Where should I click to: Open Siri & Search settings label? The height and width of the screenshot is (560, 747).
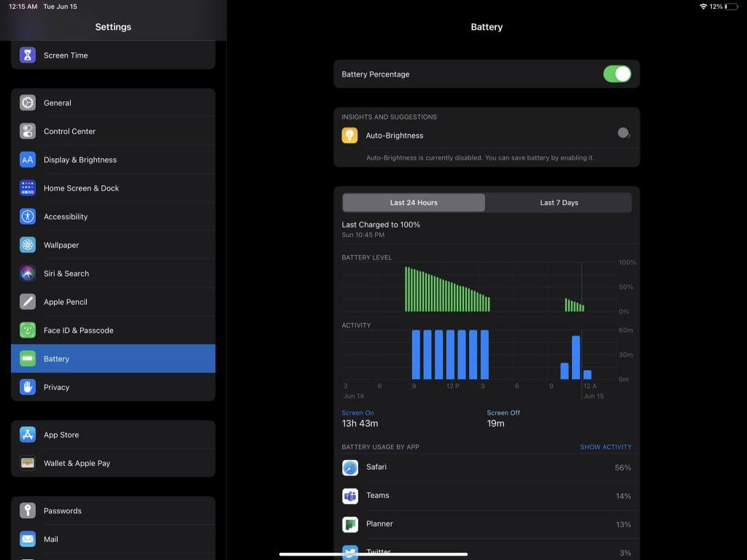coord(66,273)
